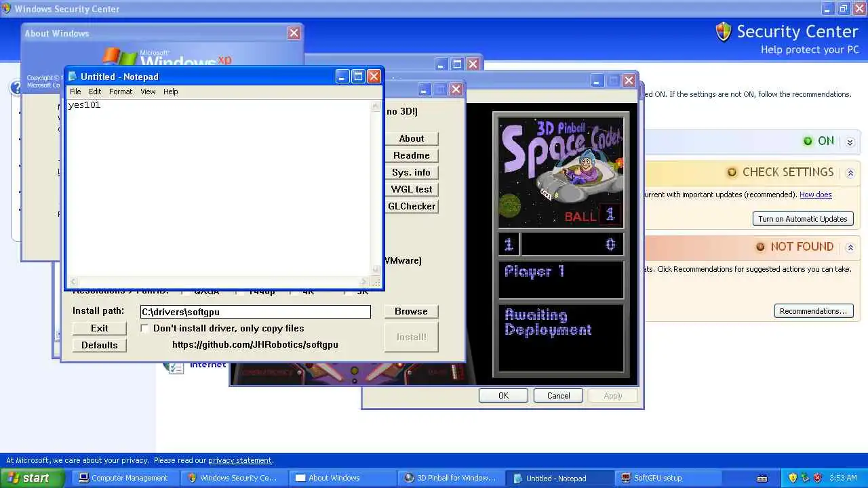Run the WGL test button
The height and width of the screenshot is (488, 868).
411,189
